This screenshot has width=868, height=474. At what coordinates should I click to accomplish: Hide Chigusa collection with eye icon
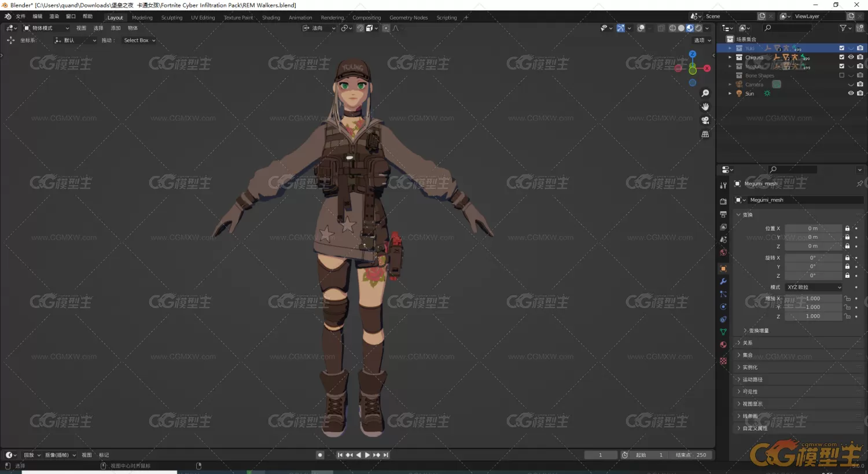851,57
